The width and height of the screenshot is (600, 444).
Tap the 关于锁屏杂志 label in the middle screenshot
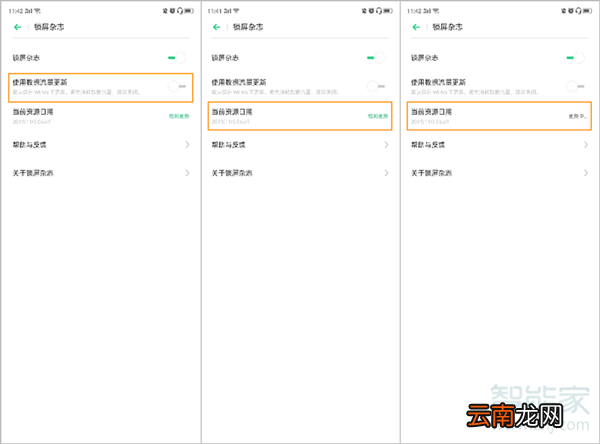[232, 173]
